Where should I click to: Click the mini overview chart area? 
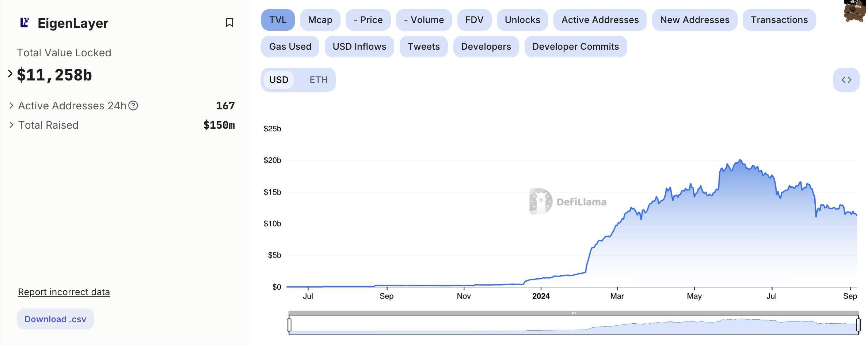click(574, 326)
